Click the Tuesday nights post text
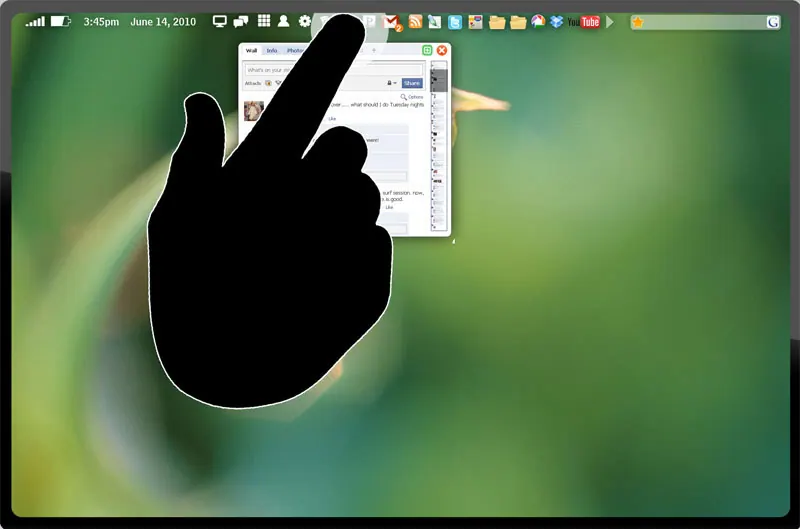Viewport: 800px width, 529px height. [x=377, y=105]
